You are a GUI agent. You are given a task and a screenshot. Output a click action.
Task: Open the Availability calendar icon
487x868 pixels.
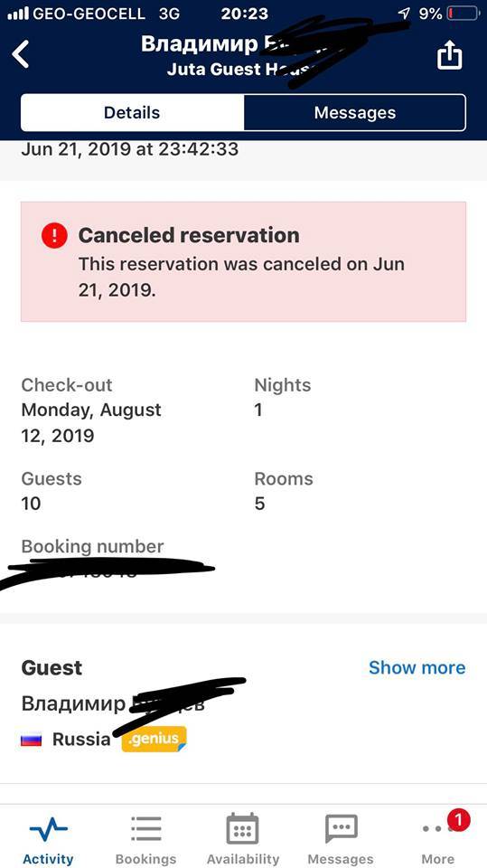[x=242, y=829]
